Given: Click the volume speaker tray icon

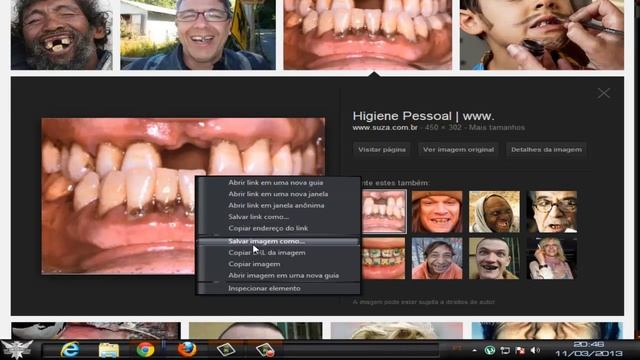Looking at the screenshot, I should [x=534, y=350].
